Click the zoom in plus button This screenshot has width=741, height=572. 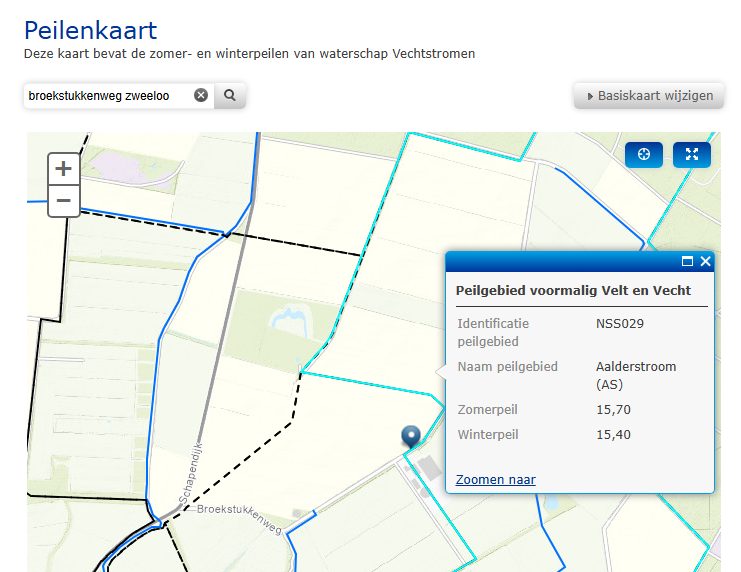[x=63, y=169]
